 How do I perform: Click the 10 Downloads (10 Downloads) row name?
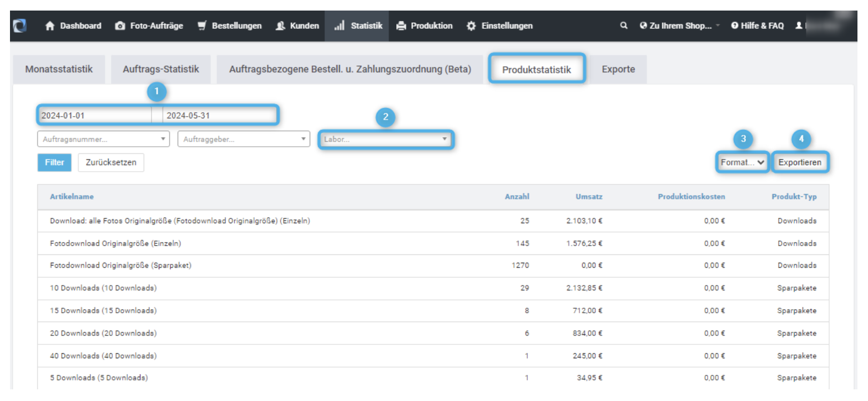103,288
